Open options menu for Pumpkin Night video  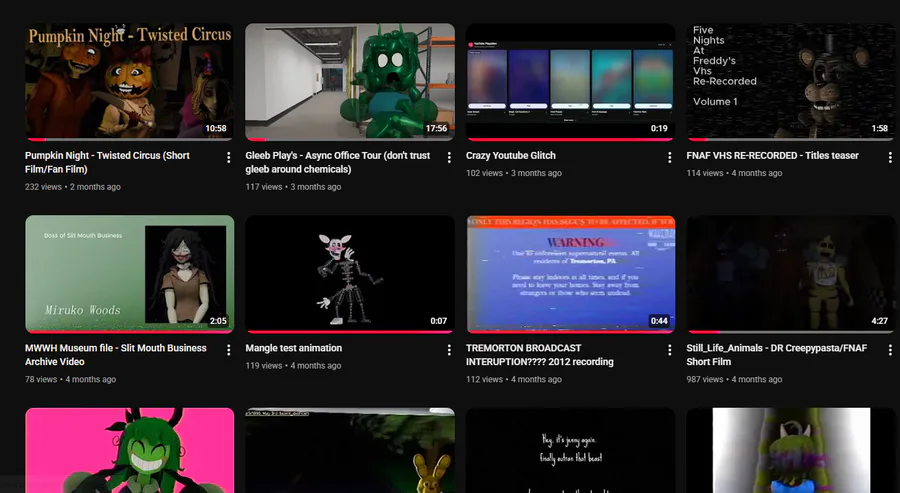click(x=228, y=157)
